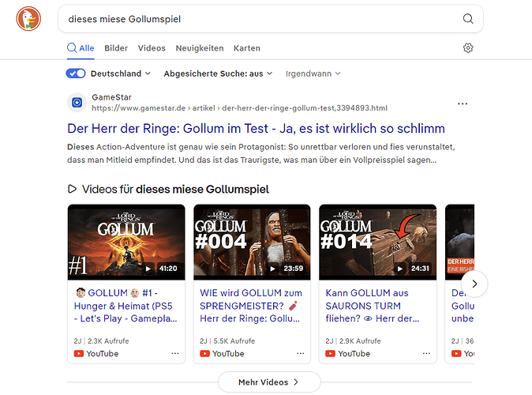Switch to the Bilder tab
This screenshot has width=532, height=395.
pos(116,48)
